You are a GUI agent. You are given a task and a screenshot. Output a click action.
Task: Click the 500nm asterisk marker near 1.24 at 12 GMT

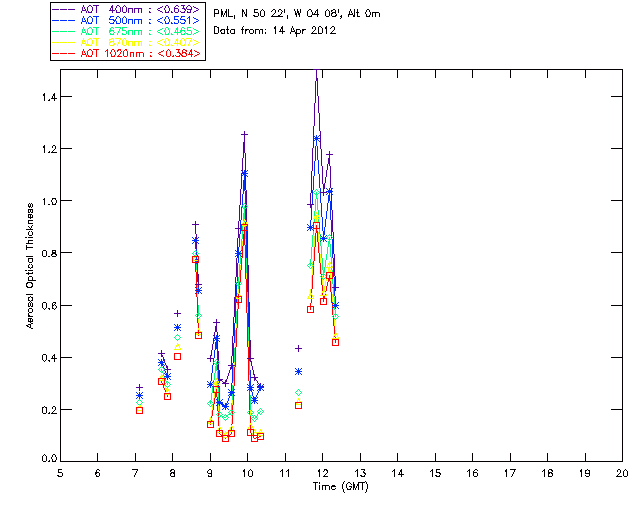click(317, 138)
